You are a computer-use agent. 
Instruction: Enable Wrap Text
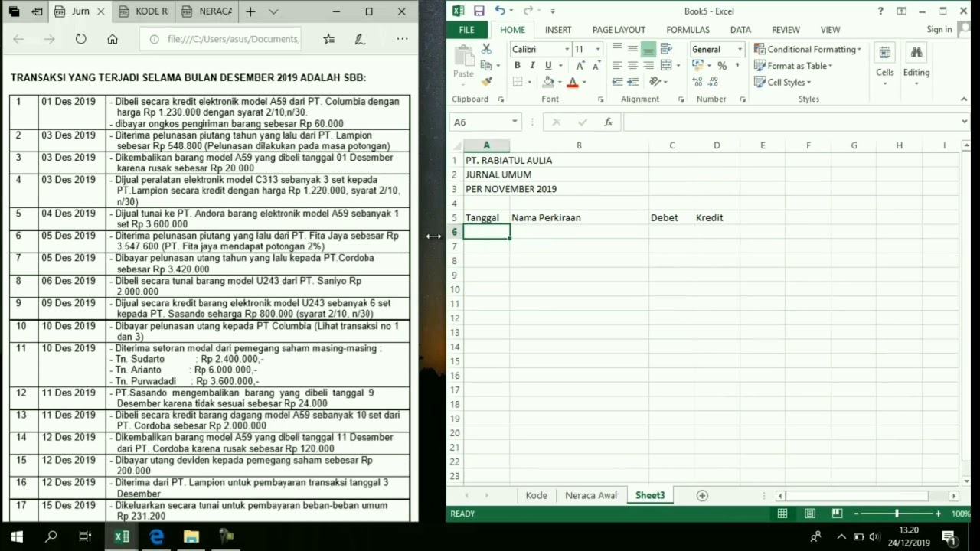pyautogui.click(x=666, y=49)
